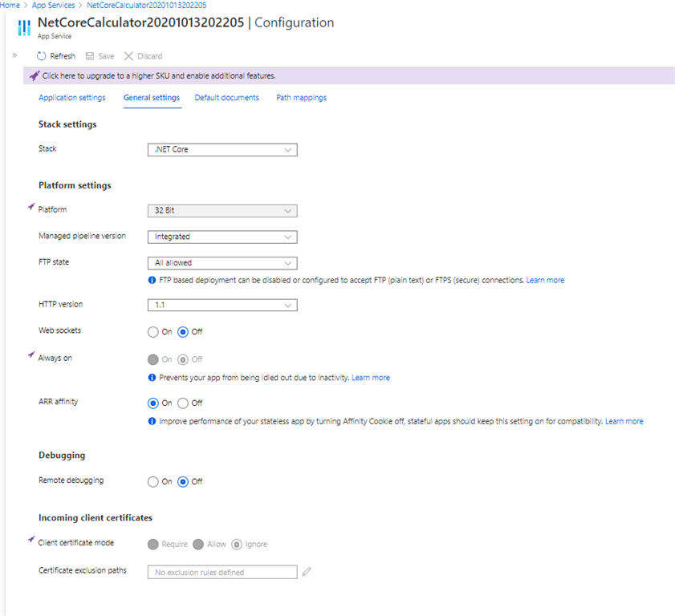Click the info icon under ARR affinity

pyautogui.click(x=152, y=421)
